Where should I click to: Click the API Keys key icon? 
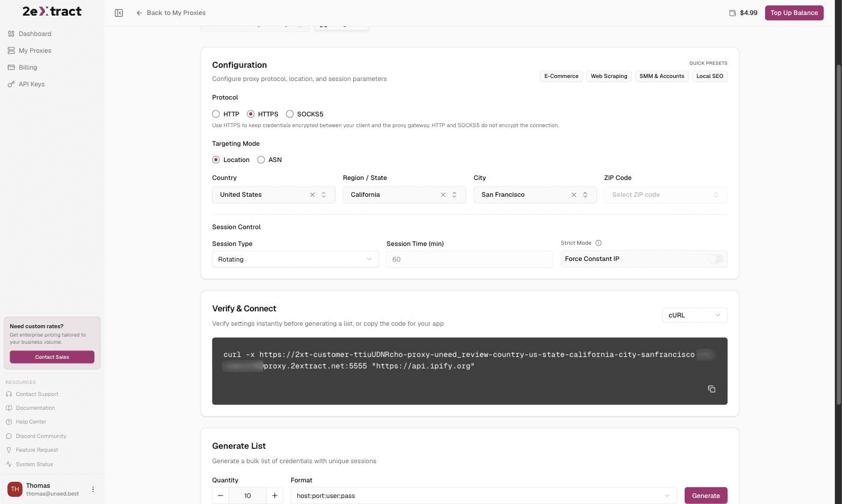11,84
